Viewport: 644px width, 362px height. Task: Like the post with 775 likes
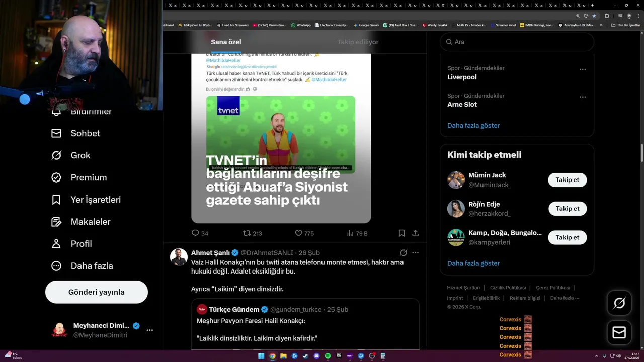click(x=304, y=233)
